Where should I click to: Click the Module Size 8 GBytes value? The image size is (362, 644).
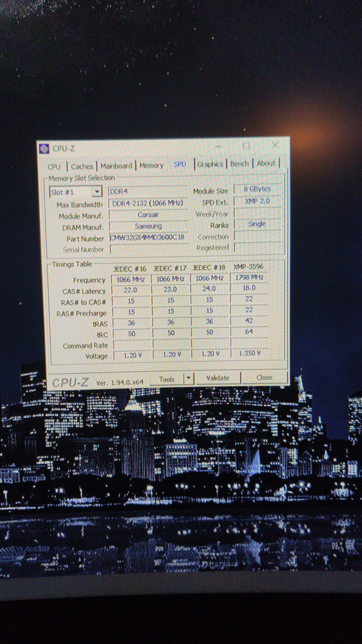[257, 189]
